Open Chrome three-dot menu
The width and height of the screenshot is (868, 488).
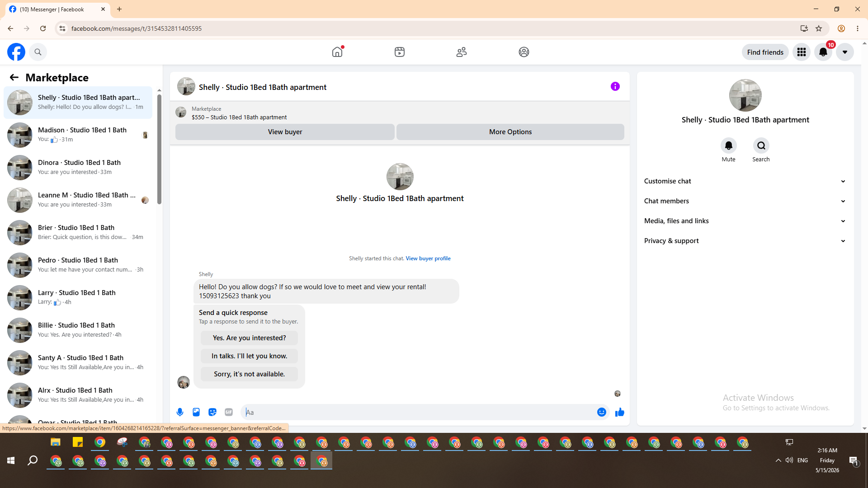pyautogui.click(x=858, y=28)
